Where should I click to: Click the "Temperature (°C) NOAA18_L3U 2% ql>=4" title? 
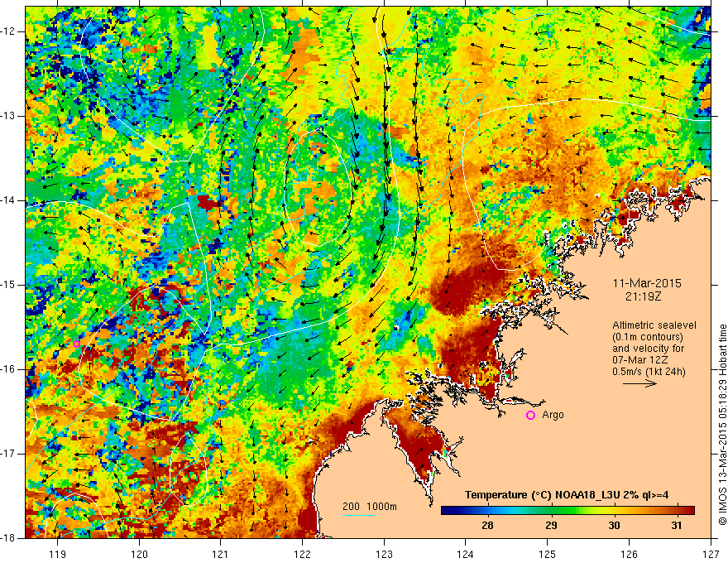point(567,495)
